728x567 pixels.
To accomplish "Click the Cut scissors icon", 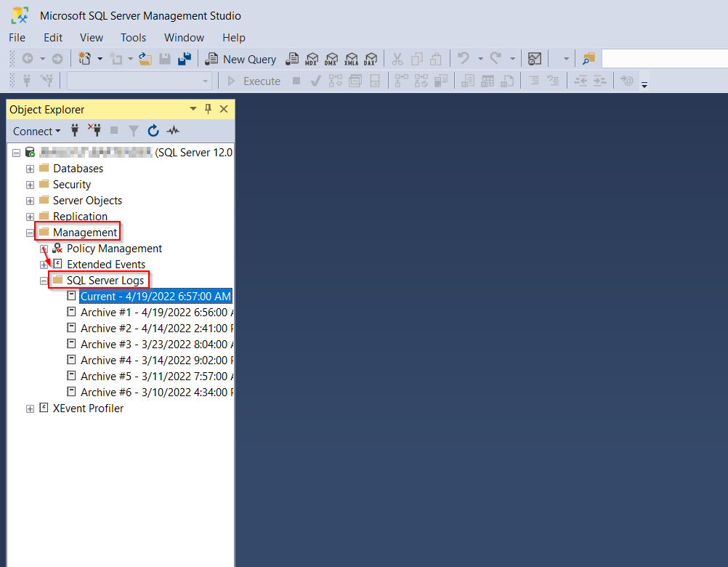I will [x=397, y=59].
